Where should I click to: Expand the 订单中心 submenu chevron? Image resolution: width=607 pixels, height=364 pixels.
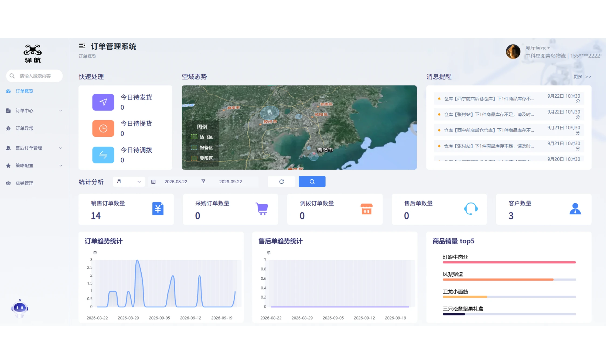click(x=61, y=111)
